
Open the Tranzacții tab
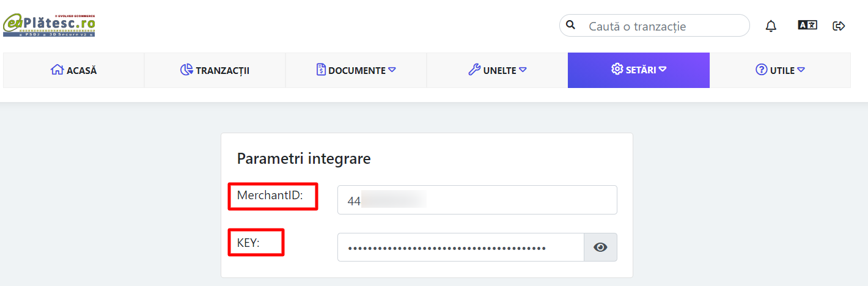click(215, 70)
